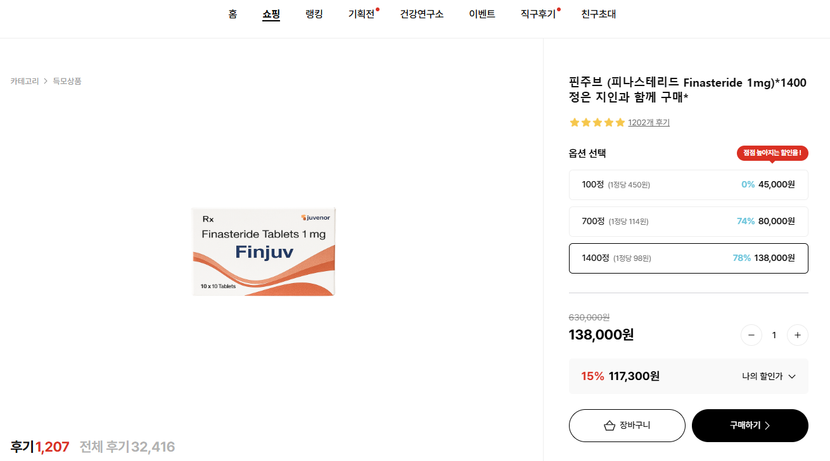This screenshot has height=461, width=830.
Task: Select the 700정 80,000원 option
Action: 688,221
